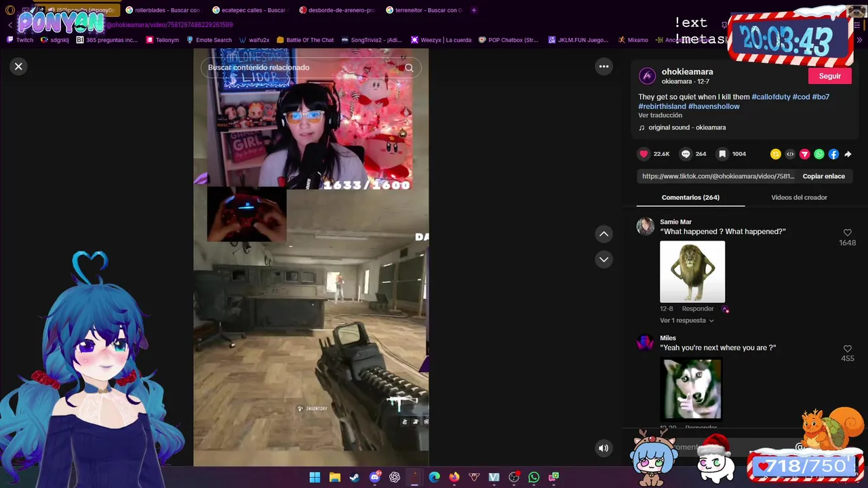Open the three-dot more options menu
This screenshot has height=488, width=868.
tap(604, 66)
